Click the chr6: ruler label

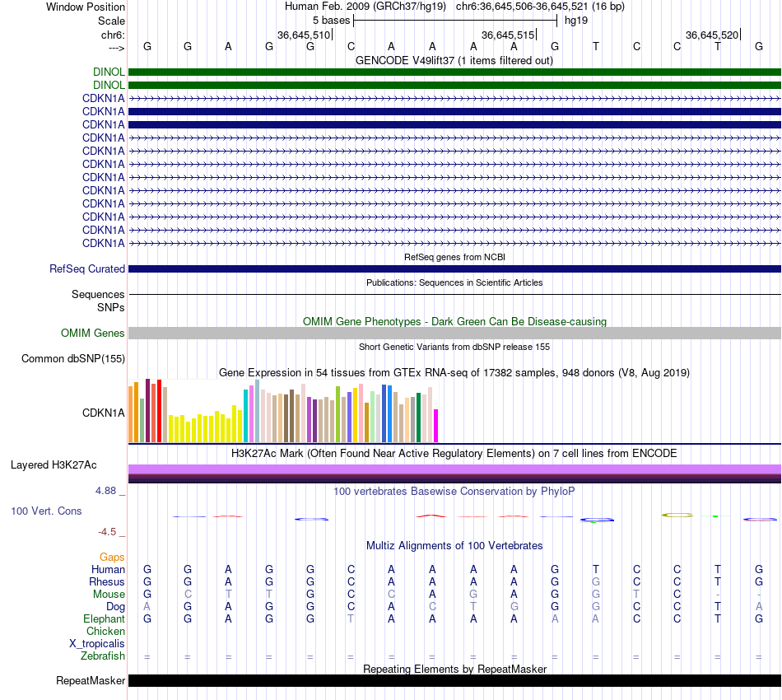pos(113,35)
